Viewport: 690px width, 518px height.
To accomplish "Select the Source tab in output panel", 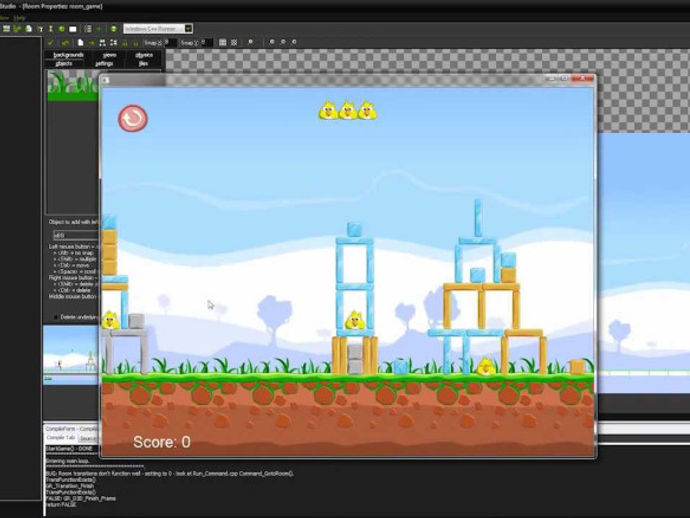I will (x=88, y=438).
